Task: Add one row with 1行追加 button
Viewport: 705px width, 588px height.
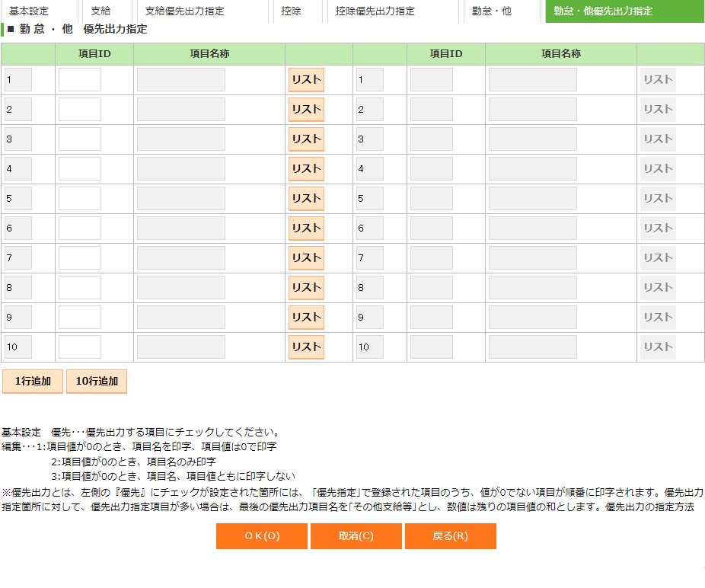Action: [33, 382]
